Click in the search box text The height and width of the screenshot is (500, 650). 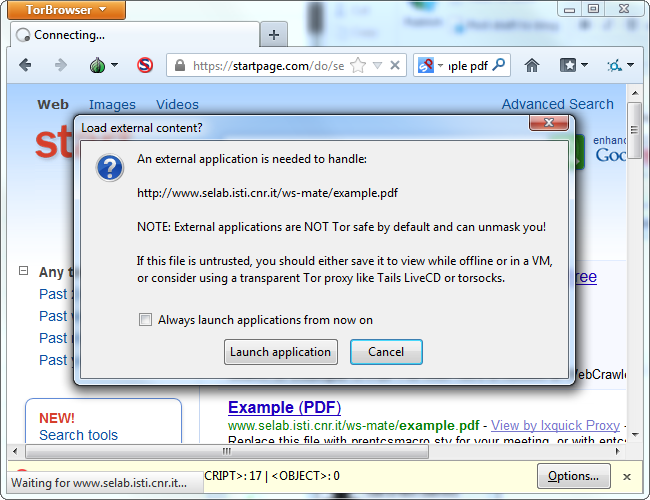tap(468, 66)
